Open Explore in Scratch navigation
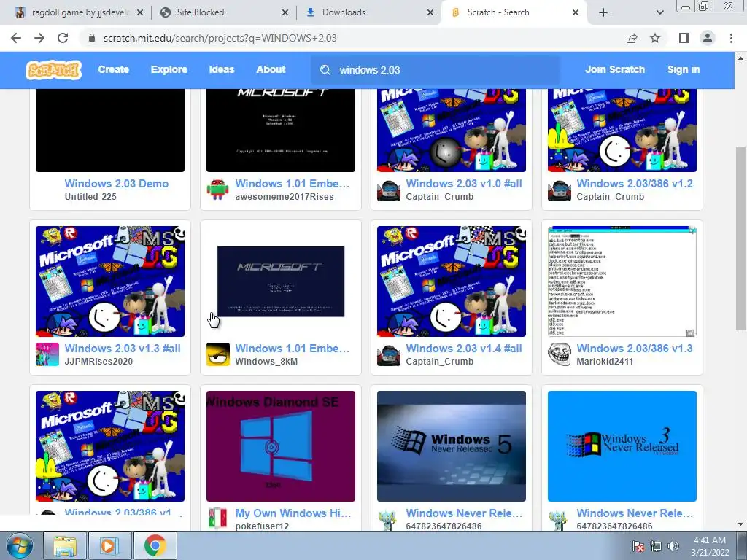The image size is (747, 560). [169, 69]
